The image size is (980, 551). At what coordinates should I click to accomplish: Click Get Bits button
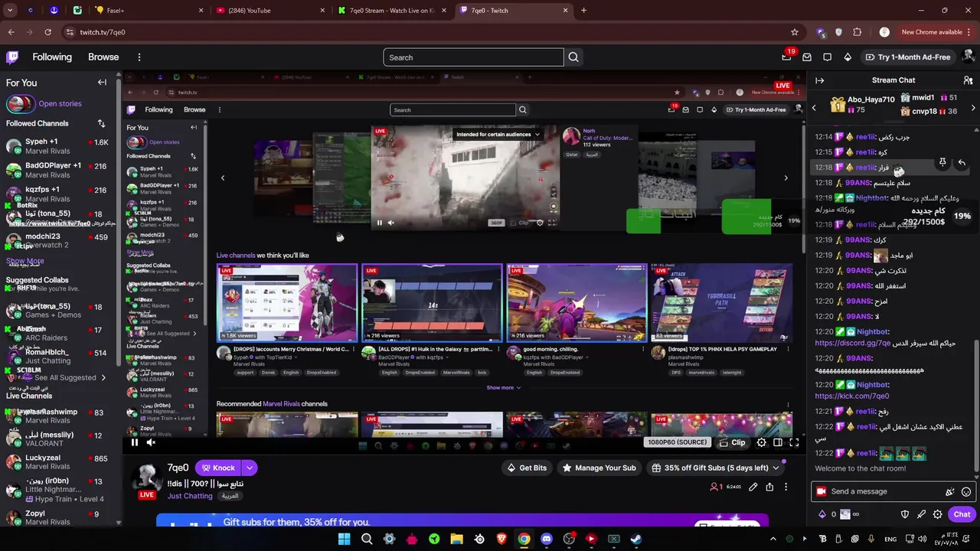click(x=527, y=468)
